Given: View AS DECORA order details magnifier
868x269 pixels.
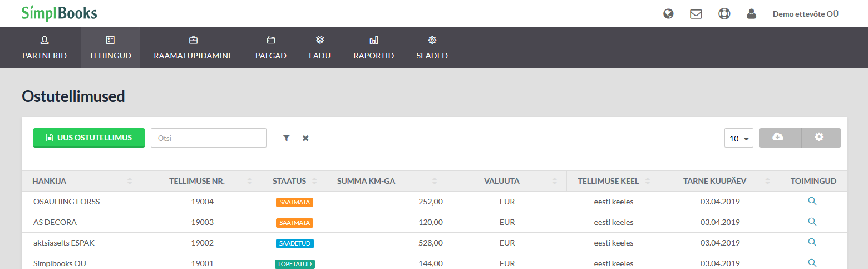Looking at the screenshot, I should (x=812, y=222).
